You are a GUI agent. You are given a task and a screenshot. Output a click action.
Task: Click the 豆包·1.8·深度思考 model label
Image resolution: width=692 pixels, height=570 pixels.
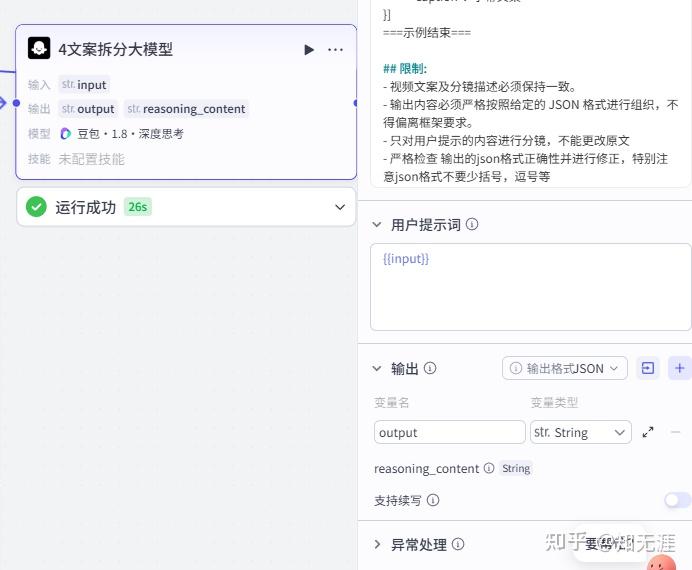[x=130, y=134]
